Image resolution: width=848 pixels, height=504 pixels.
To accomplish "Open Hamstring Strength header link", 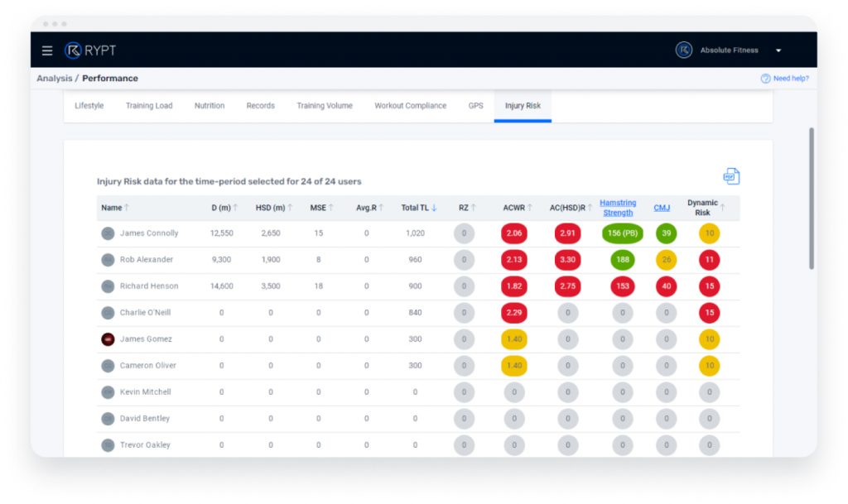I will pyautogui.click(x=618, y=208).
